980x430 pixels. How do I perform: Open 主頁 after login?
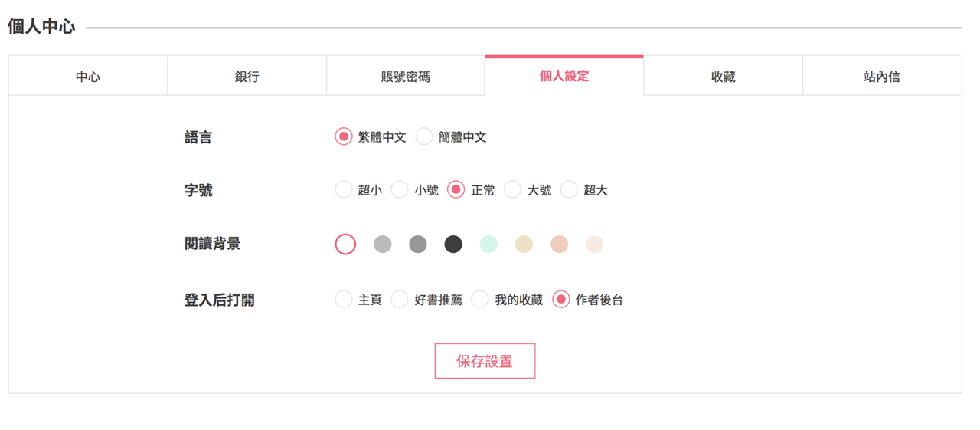coord(344,300)
